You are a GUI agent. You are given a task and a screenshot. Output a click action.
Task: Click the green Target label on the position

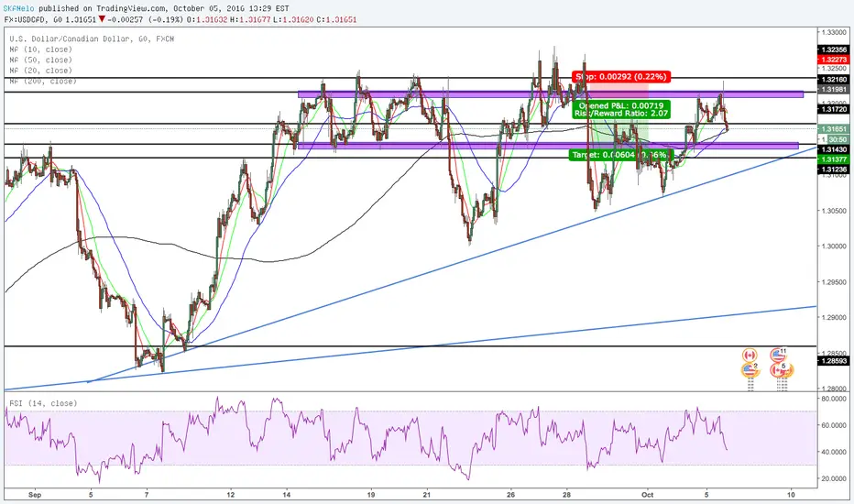[621, 155]
